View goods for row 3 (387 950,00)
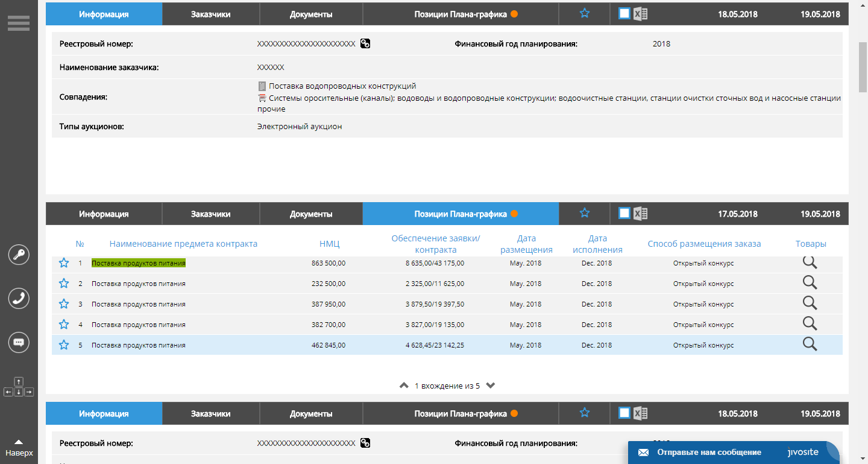Viewport: 868px width, 464px height. pyautogui.click(x=810, y=304)
